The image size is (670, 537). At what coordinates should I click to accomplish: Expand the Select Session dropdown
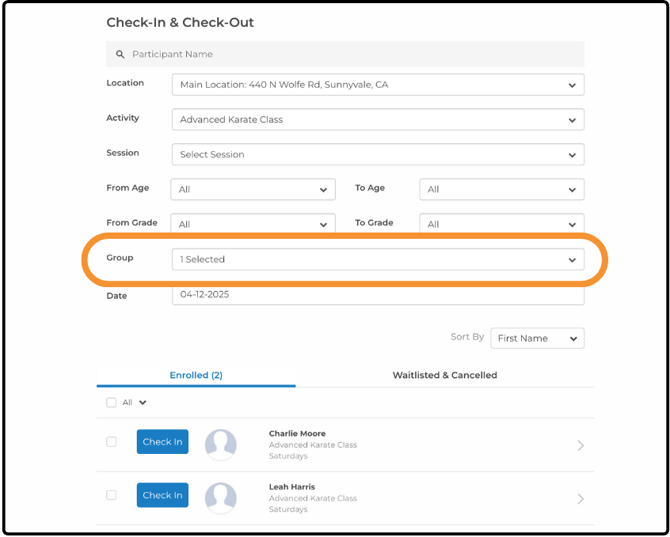pyautogui.click(x=378, y=154)
